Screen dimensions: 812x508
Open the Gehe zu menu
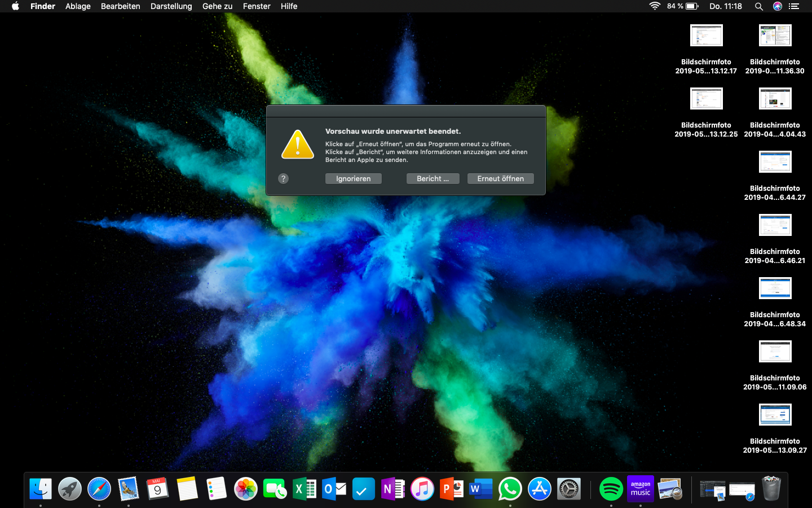217,6
